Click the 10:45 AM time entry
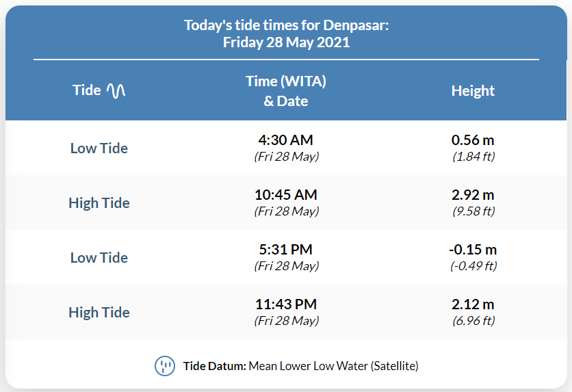Viewport: 572px width, 392px height. [286, 195]
